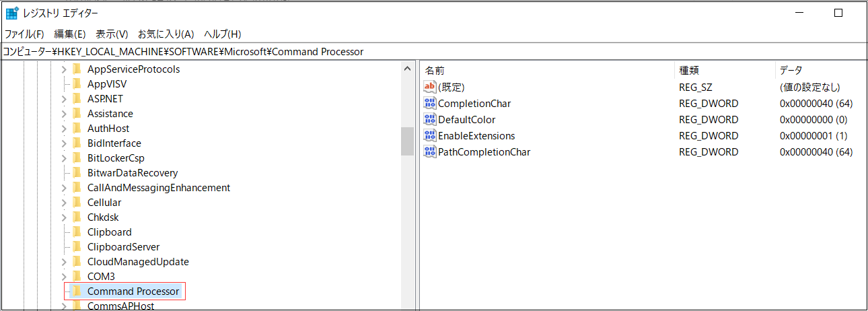Viewport: 868px width, 311px height.
Task: Expand the CloudManagedUpdate key arrow
Action: (64, 262)
